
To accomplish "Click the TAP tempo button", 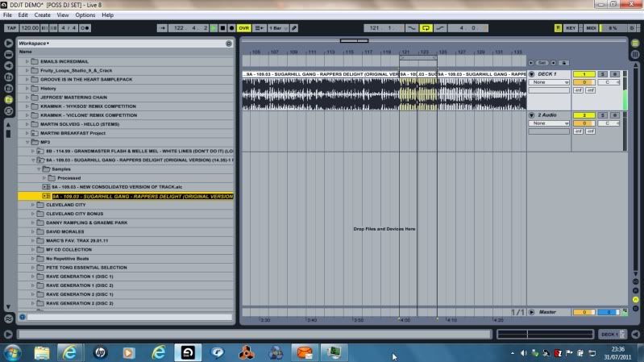I will pyautogui.click(x=10, y=27).
